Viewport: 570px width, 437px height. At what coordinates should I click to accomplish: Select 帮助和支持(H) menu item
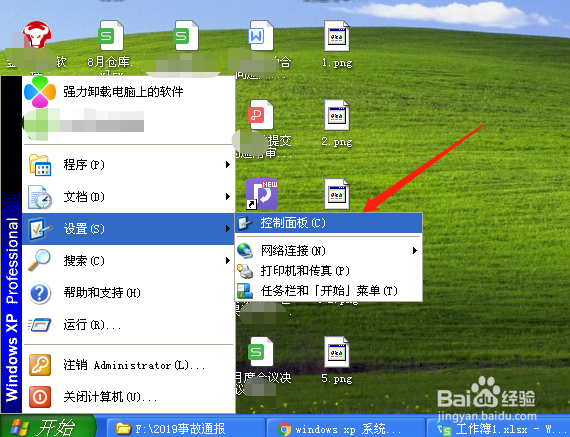coord(128,293)
